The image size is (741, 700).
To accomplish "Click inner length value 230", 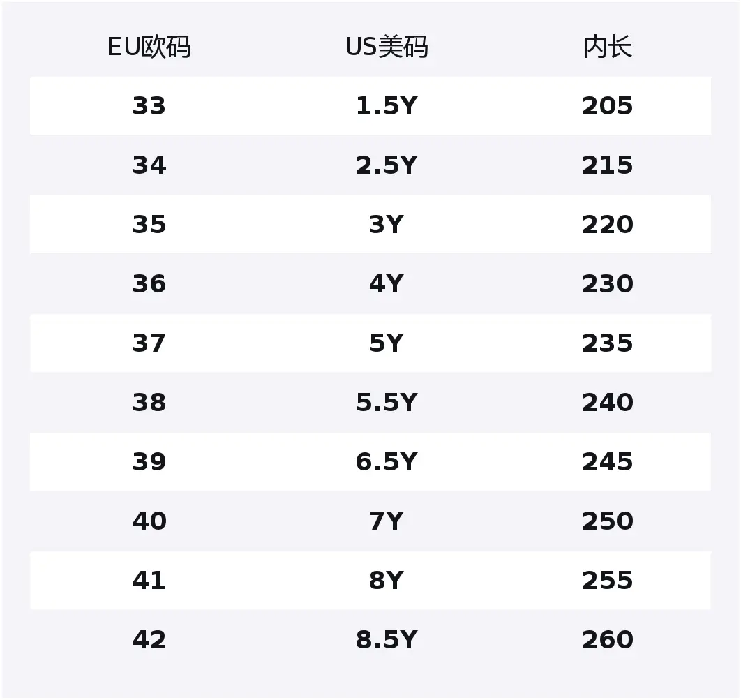I will pos(607,284).
